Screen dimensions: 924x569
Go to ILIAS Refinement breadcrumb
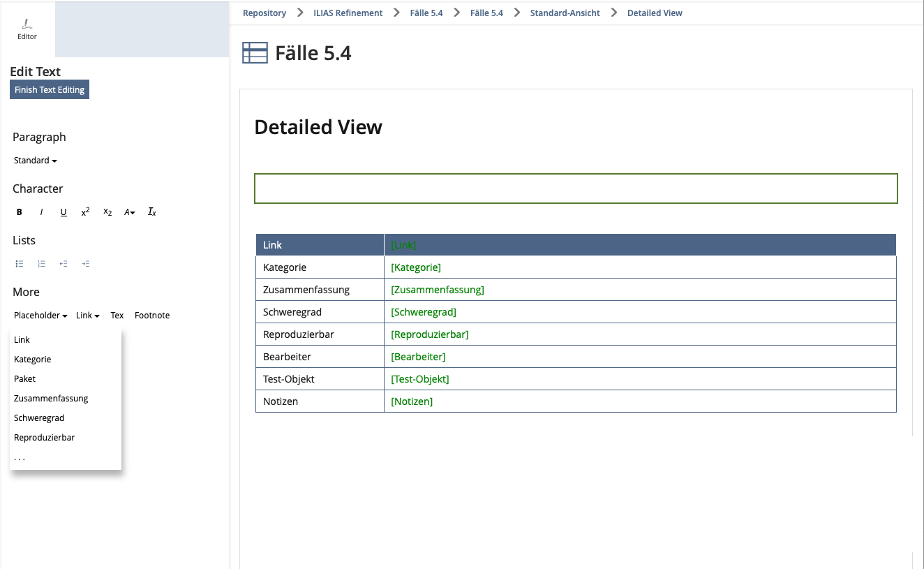[348, 13]
